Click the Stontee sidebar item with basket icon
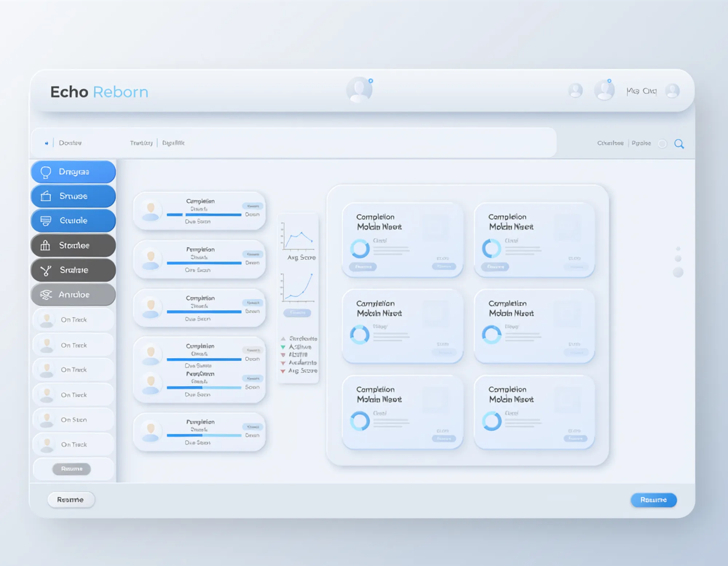728x566 pixels. coord(73,246)
